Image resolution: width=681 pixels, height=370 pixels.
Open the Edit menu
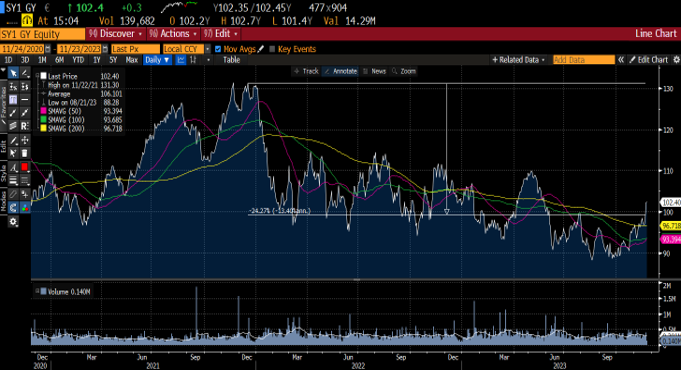click(x=221, y=34)
